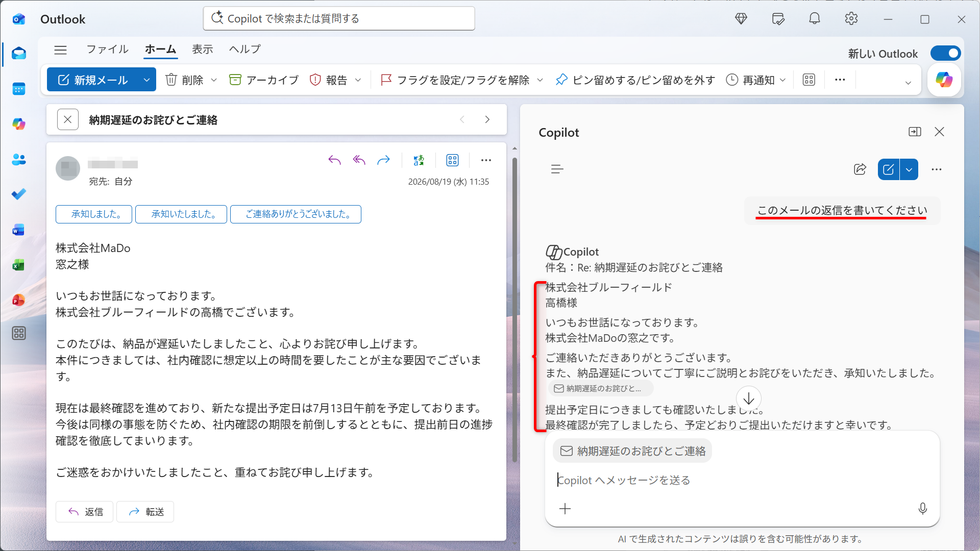The width and height of the screenshot is (980, 551).
Task: Open ファイル menu tab
Action: pyautogui.click(x=107, y=49)
